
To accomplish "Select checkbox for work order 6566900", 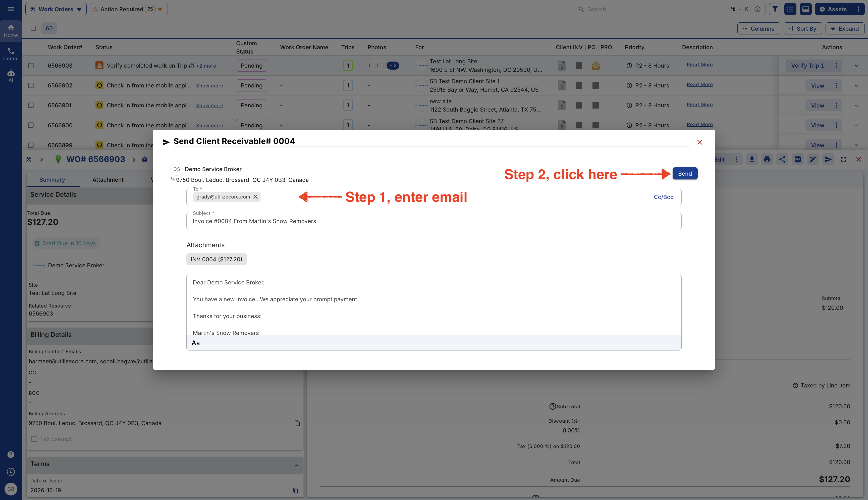I will (x=31, y=125).
